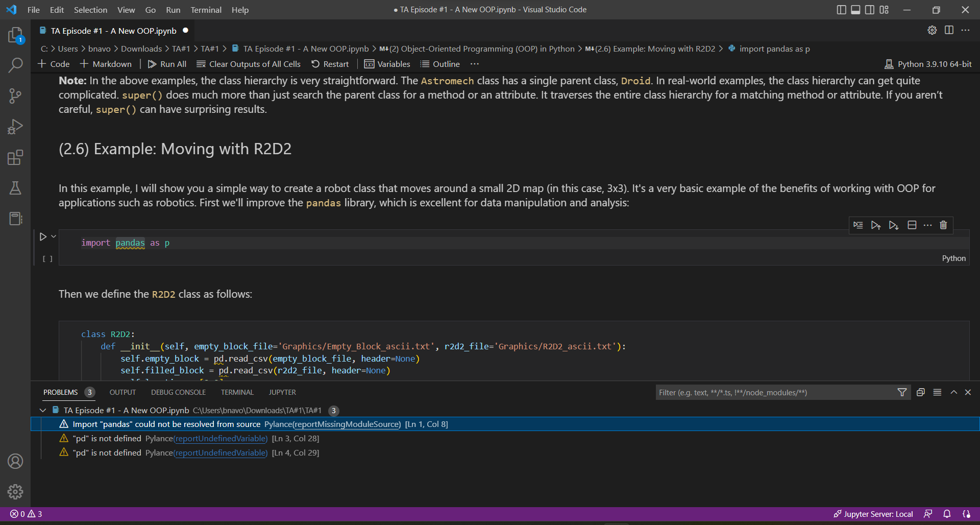Focus the problems filter text field

tap(776, 392)
